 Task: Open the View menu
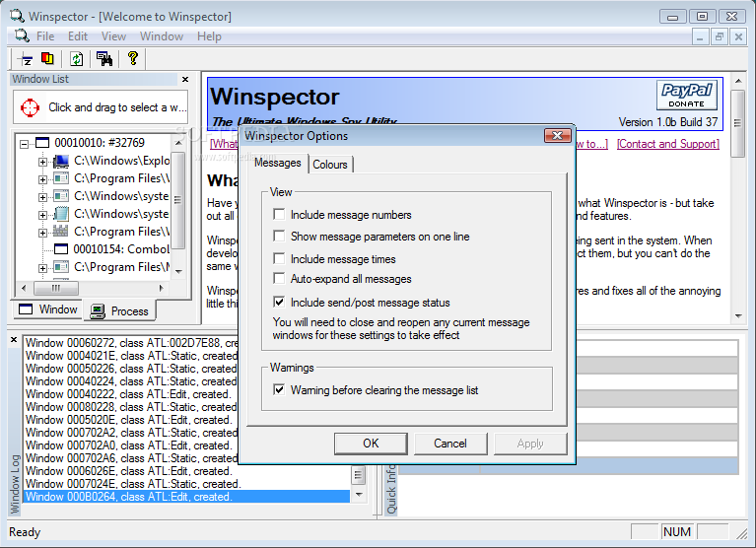tap(113, 36)
